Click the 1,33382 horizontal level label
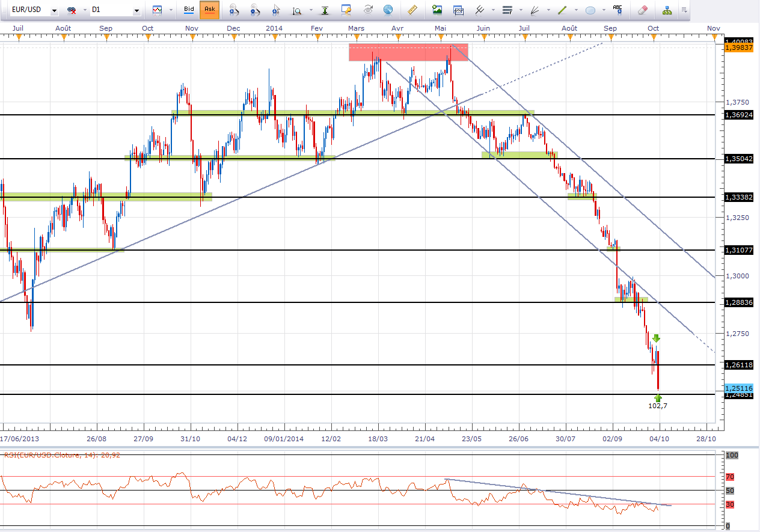The height and width of the screenshot is (532, 760). click(x=740, y=197)
